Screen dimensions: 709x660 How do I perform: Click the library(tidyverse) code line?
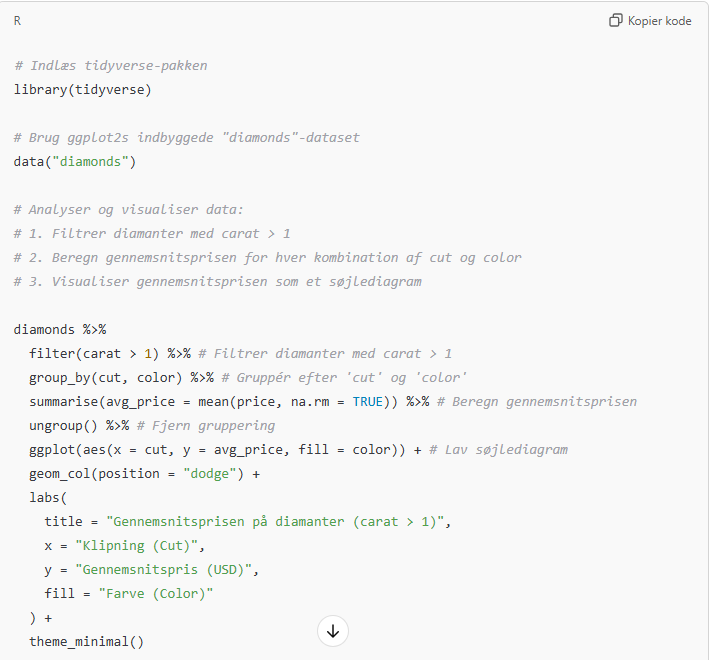tap(83, 90)
